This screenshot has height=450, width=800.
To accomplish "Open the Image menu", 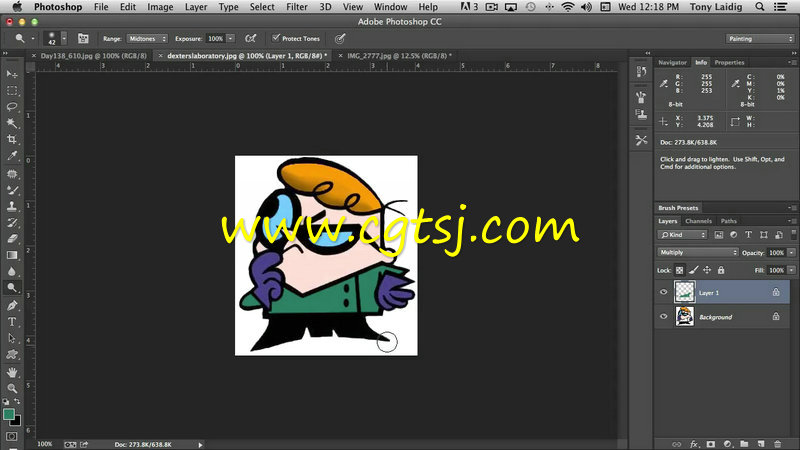I will (160, 7).
